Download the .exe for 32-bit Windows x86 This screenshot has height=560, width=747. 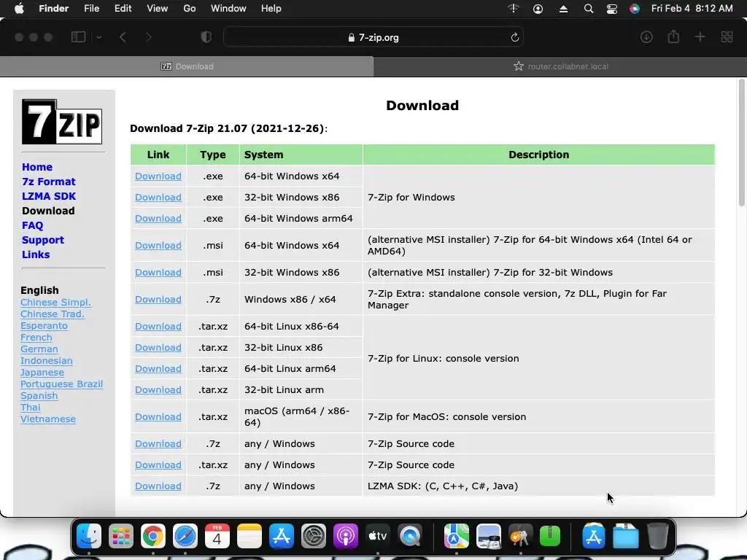pyautogui.click(x=158, y=197)
